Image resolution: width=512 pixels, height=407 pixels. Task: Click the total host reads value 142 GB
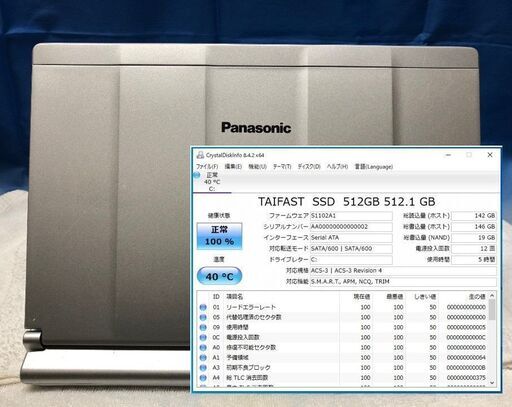474,216
